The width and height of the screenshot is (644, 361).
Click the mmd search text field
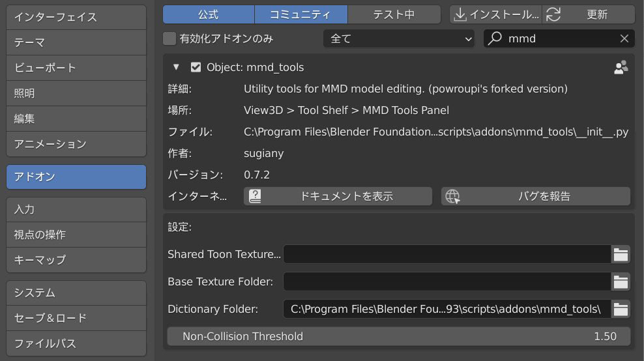[x=559, y=38]
